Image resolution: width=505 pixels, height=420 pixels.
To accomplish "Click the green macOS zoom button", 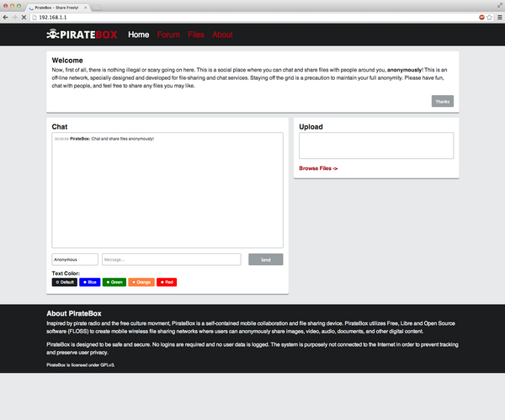I will [19, 6].
